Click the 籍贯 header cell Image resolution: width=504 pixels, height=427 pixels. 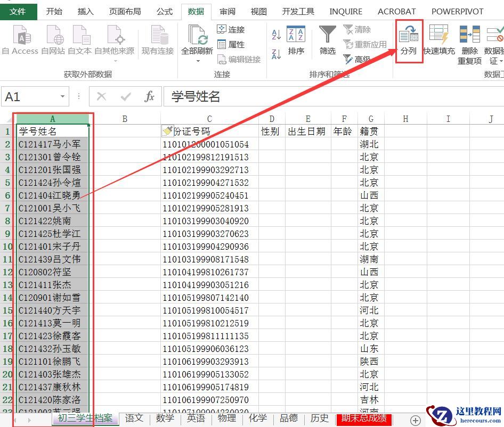click(x=371, y=132)
